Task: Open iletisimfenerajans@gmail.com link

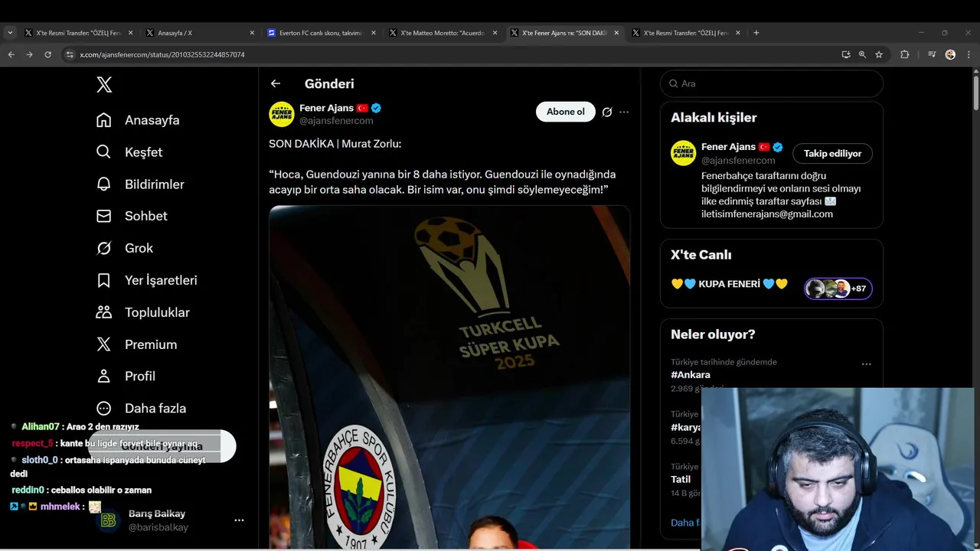Action: tap(767, 214)
